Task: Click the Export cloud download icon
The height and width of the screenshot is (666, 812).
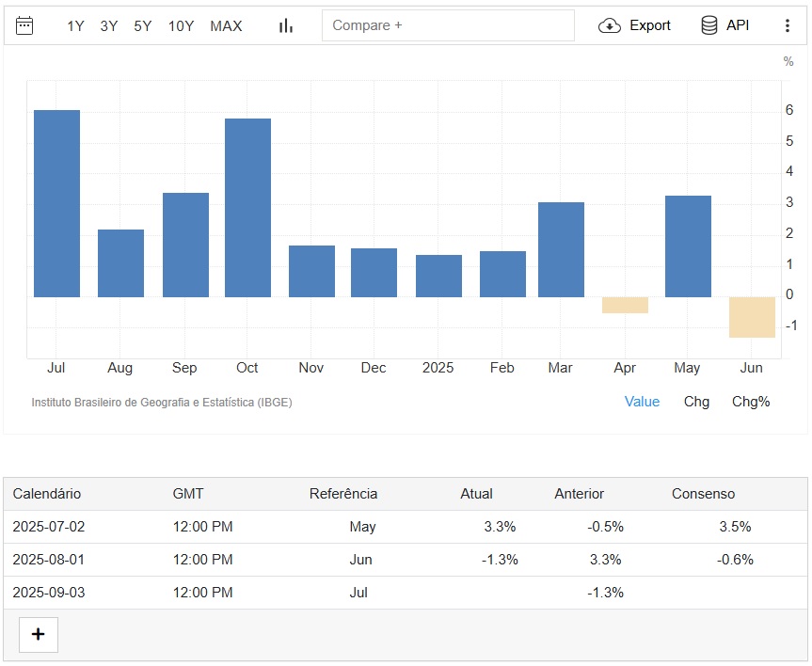Action: [x=610, y=25]
